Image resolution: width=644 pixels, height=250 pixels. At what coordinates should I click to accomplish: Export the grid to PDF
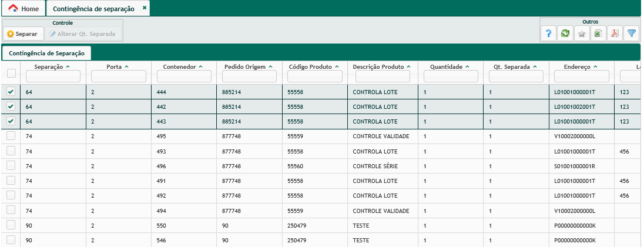coord(615,34)
